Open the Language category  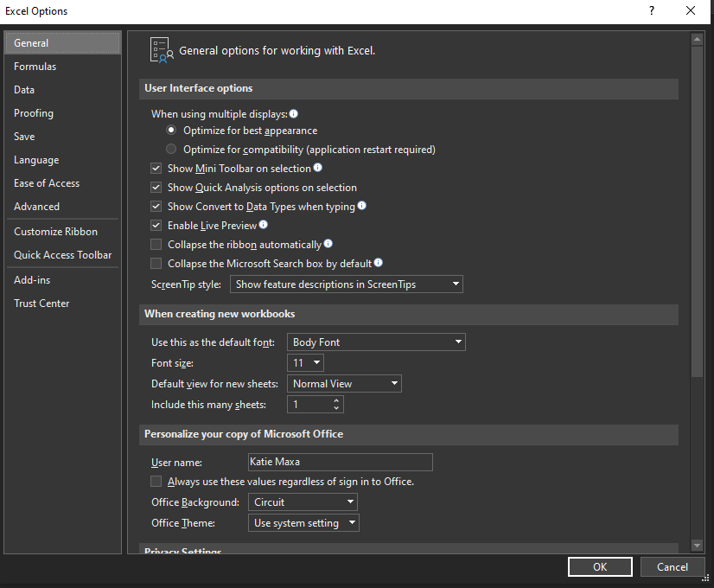pos(63,160)
